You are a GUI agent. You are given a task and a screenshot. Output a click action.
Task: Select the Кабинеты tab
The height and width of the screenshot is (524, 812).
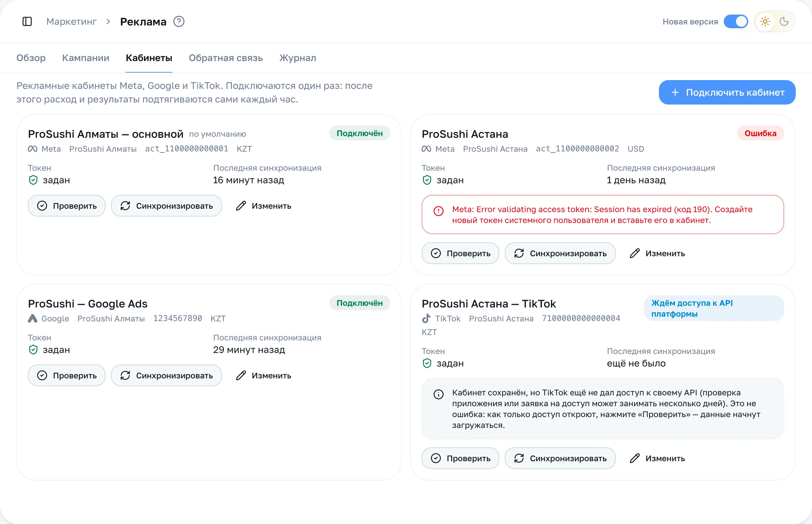[149, 58]
